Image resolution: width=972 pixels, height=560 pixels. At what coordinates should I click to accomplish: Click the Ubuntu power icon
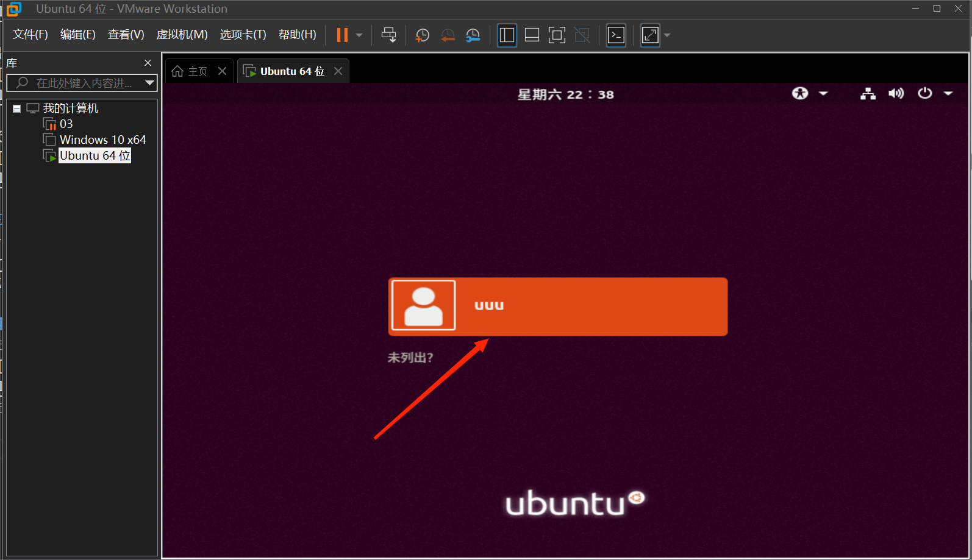click(925, 93)
